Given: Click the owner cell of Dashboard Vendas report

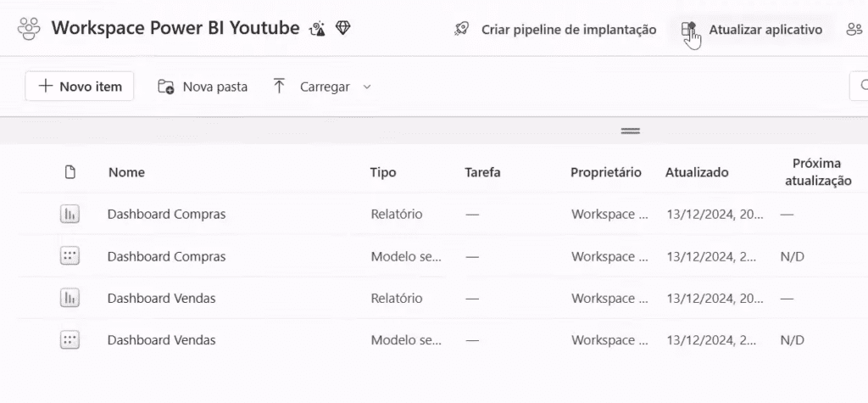Looking at the screenshot, I should pyautogui.click(x=609, y=299).
